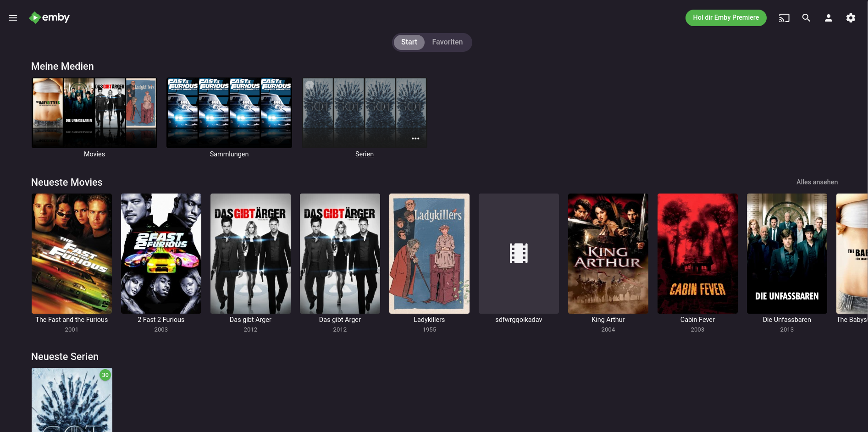Click the Sammlungen library label

pos(229,154)
